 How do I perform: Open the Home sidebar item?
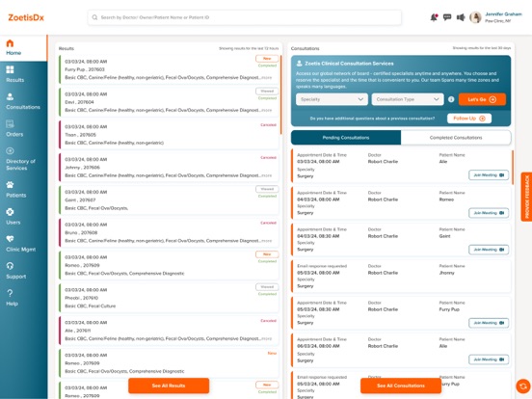[x=23, y=48]
